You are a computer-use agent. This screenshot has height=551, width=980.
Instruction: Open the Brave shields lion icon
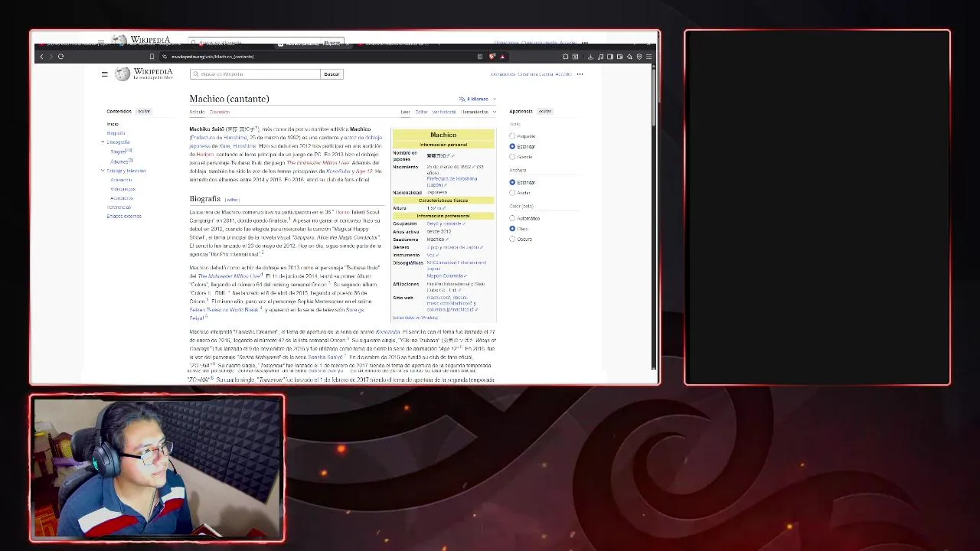492,57
